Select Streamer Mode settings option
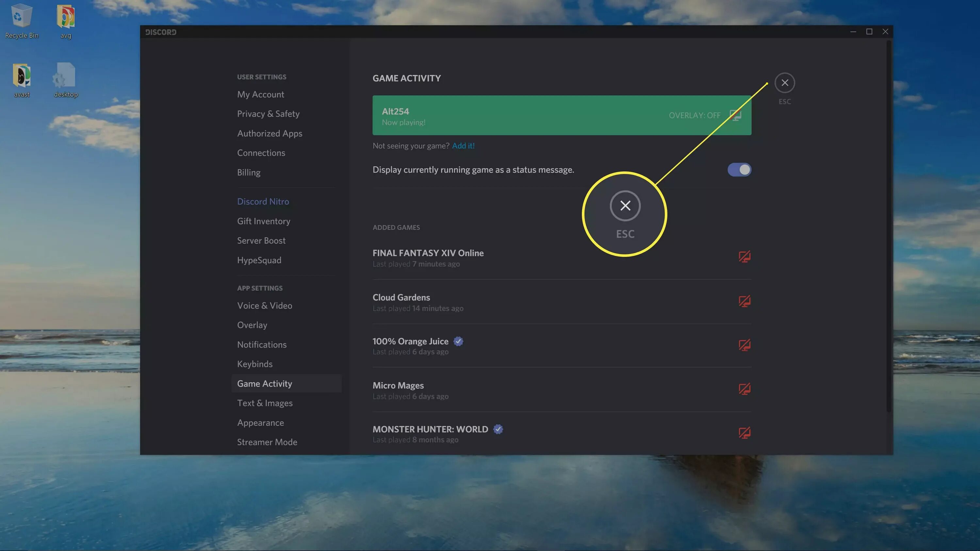 [x=267, y=442]
